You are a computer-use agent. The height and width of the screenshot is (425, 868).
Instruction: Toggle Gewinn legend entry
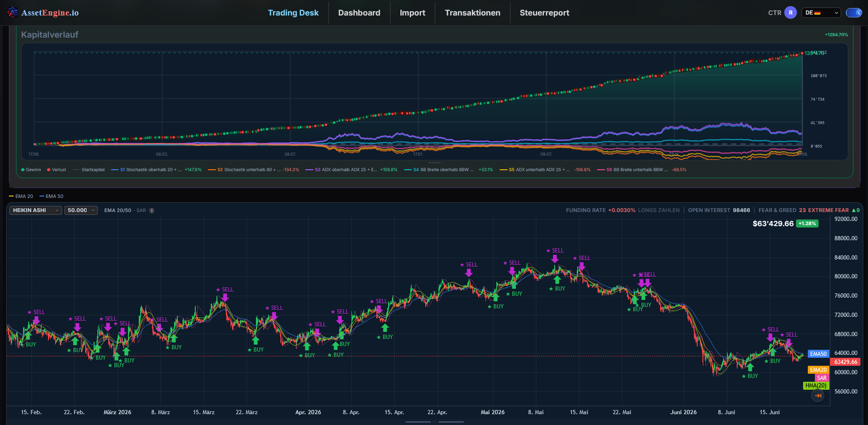[31, 170]
